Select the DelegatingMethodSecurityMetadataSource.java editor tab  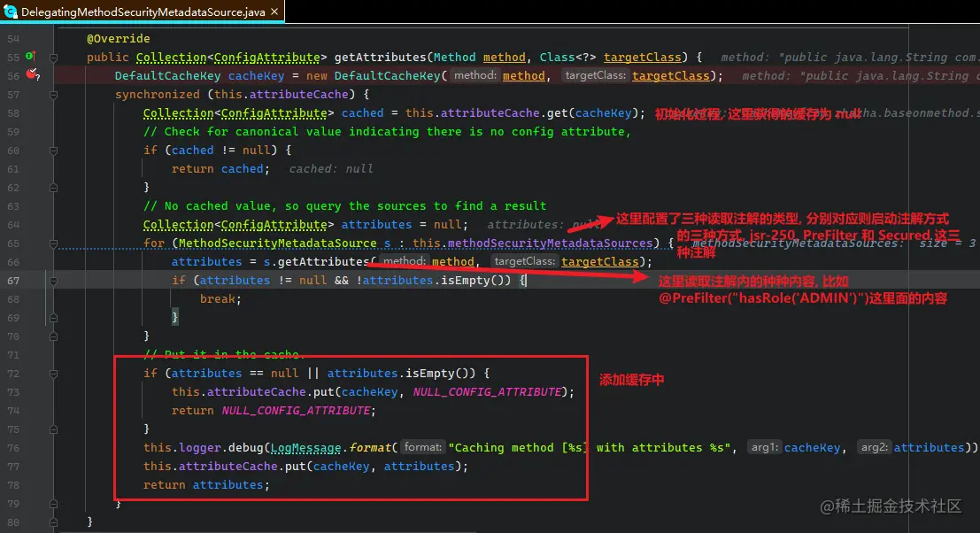coord(143,12)
